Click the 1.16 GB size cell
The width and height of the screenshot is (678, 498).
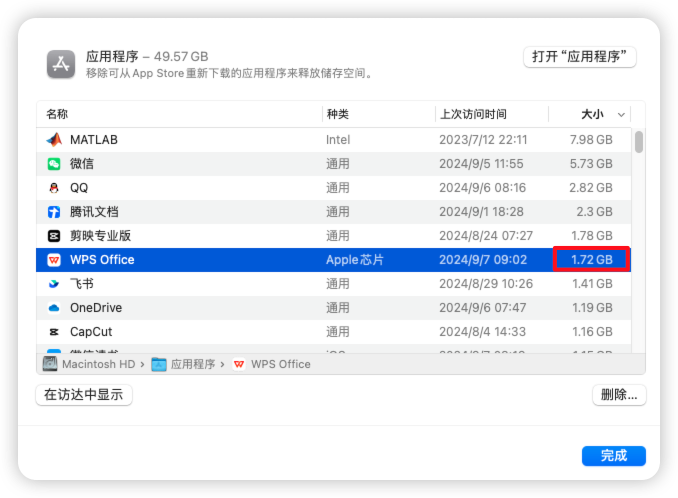coord(592,332)
